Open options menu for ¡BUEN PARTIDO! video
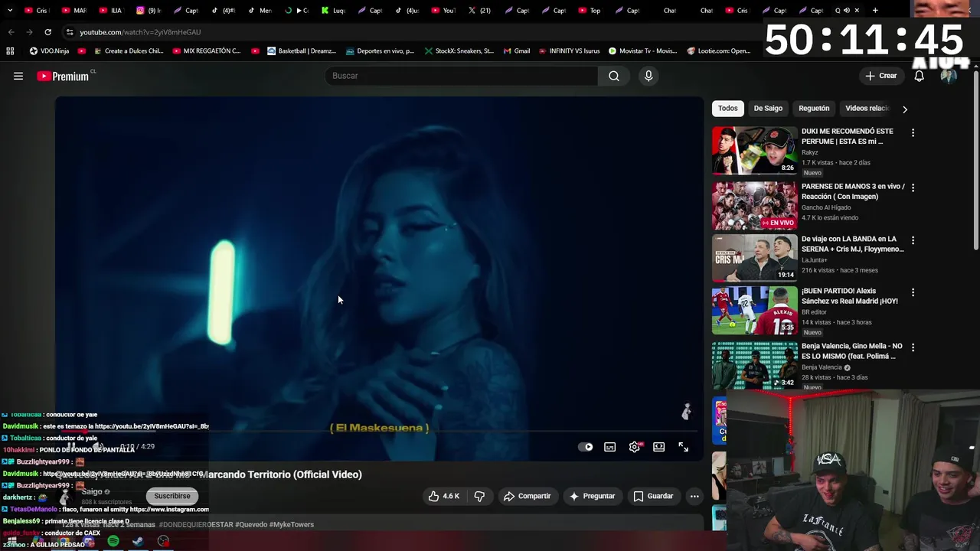This screenshot has width=980, height=551. [913, 292]
